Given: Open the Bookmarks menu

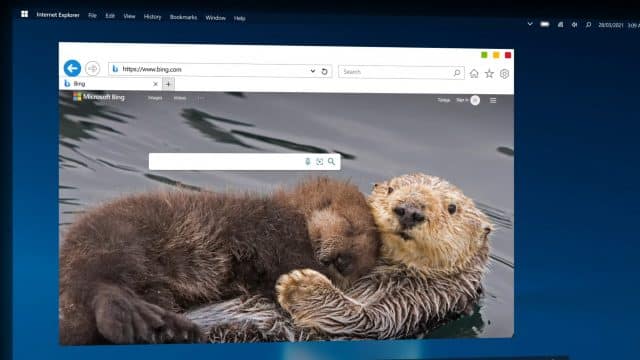Looking at the screenshot, I should coord(183,17).
